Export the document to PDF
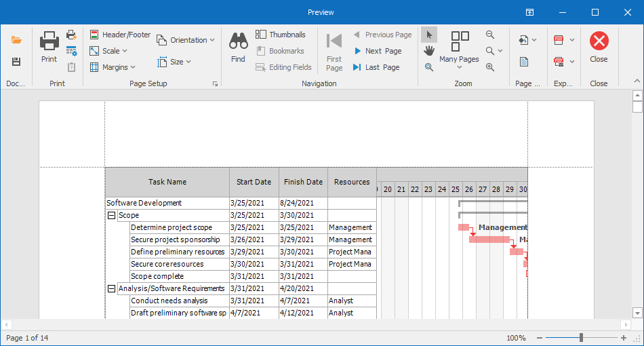 coord(559,40)
